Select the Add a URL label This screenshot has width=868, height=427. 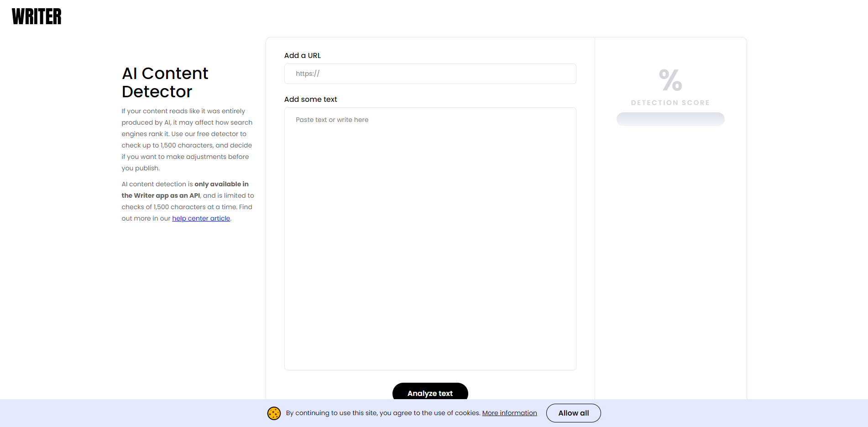[x=302, y=55]
